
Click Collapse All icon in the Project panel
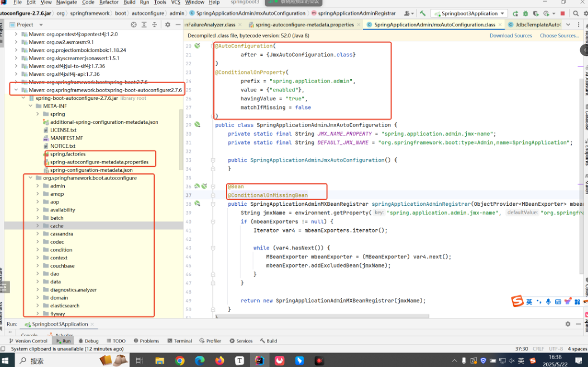tap(154, 25)
